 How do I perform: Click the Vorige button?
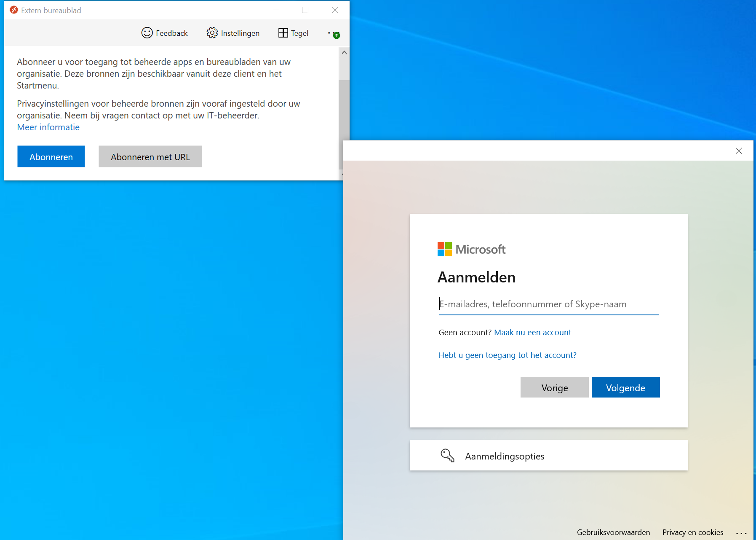pyautogui.click(x=555, y=387)
